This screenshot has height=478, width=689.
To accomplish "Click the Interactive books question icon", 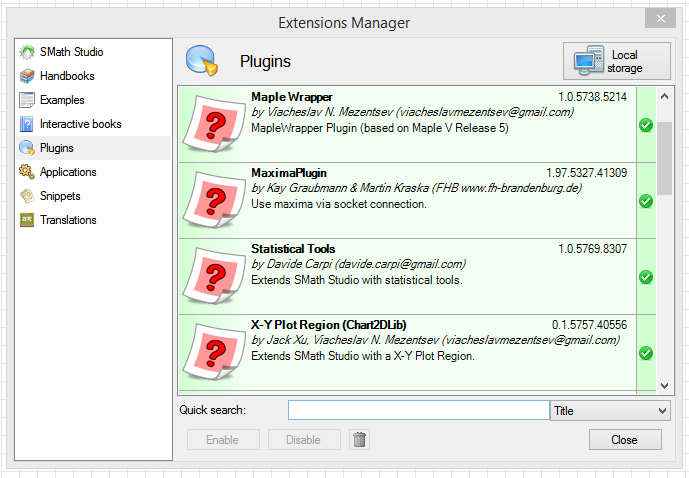I will point(28,124).
